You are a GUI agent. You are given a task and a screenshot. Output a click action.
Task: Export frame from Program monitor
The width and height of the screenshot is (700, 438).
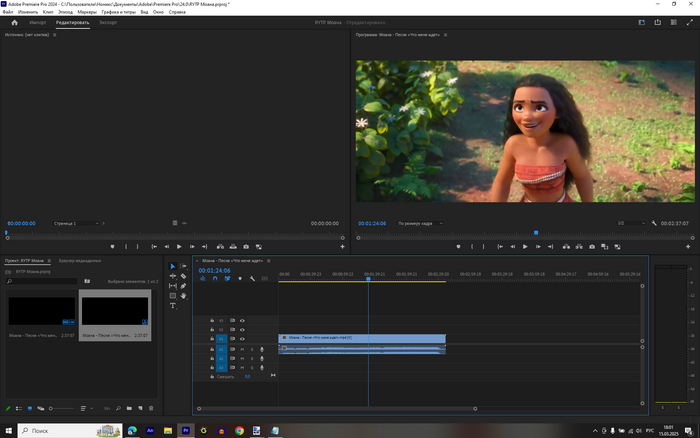[592, 246]
